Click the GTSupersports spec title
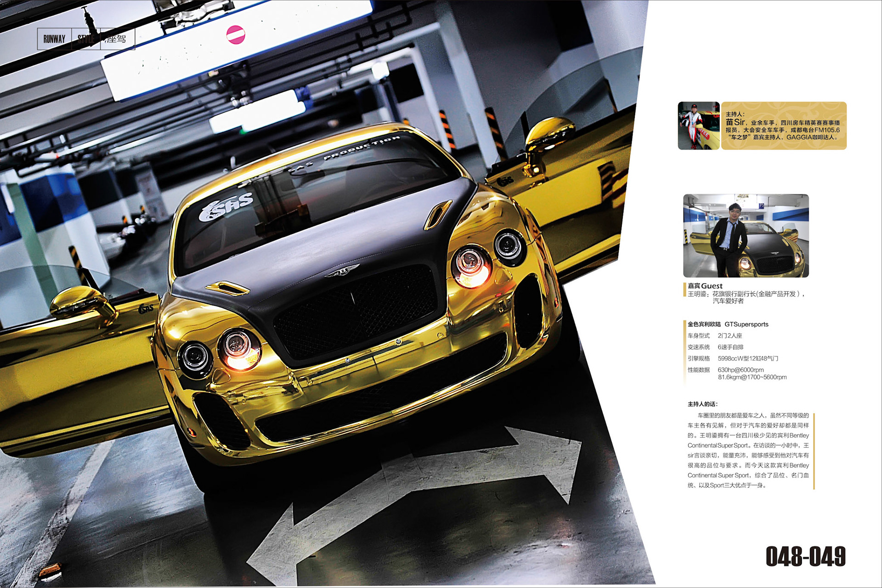Image resolution: width=882 pixels, height=588 pixels. tap(746, 324)
